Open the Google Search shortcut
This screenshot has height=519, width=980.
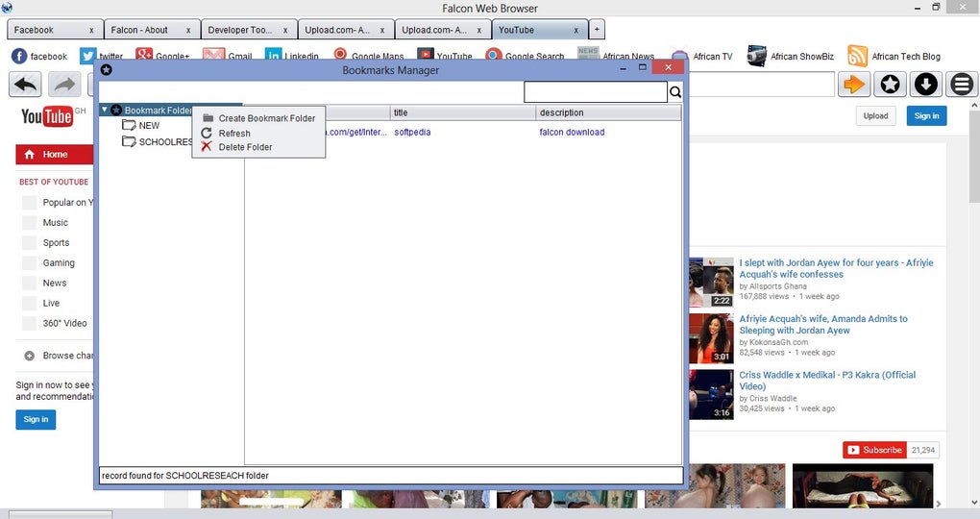pyautogui.click(x=525, y=57)
